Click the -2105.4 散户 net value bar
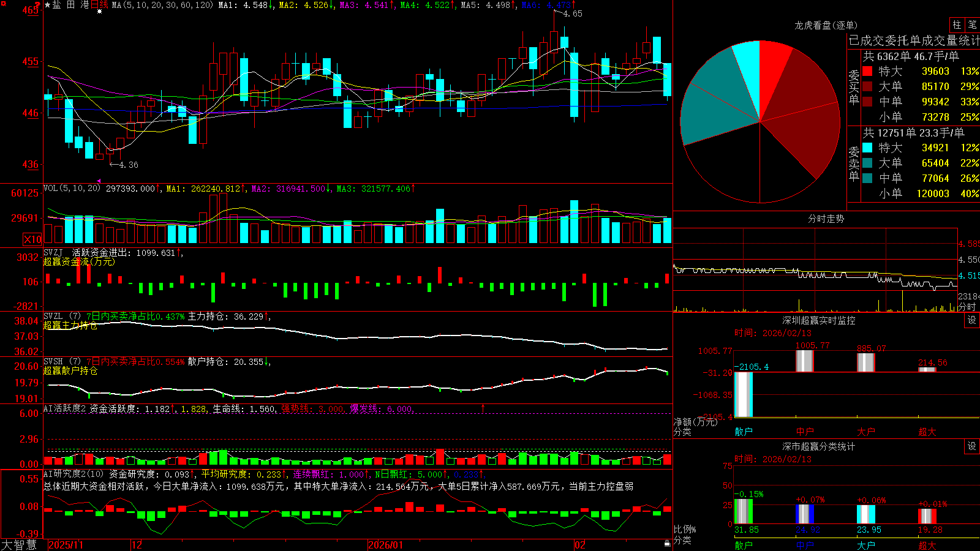The image size is (980, 551). point(744,394)
